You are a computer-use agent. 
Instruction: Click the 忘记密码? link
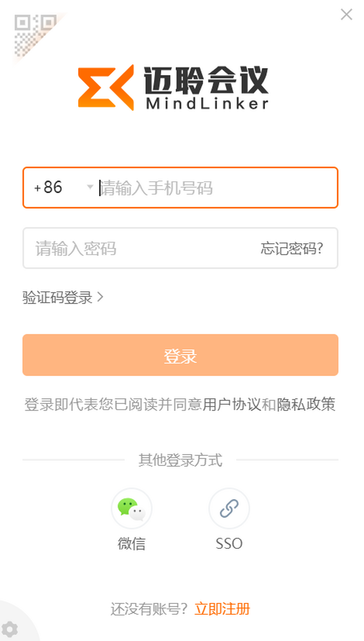click(x=292, y=248)
